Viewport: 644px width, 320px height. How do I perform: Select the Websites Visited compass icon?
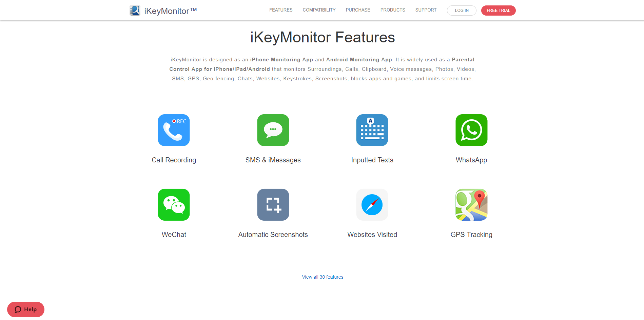[372, 205]
